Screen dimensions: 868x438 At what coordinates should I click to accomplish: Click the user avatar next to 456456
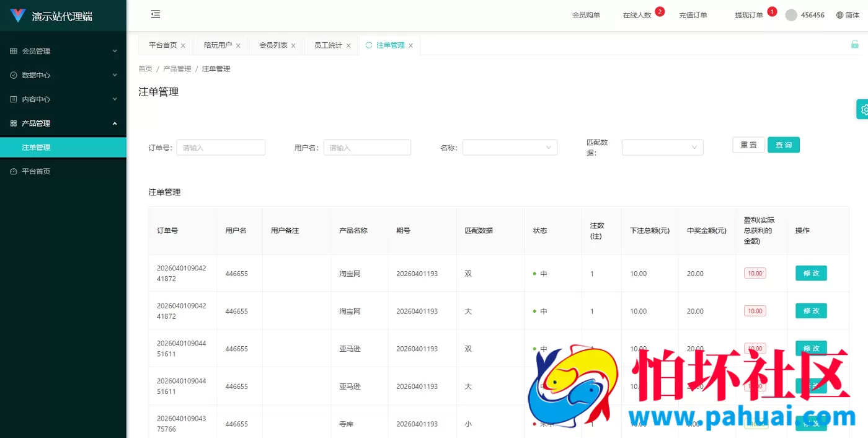(791, 15)
